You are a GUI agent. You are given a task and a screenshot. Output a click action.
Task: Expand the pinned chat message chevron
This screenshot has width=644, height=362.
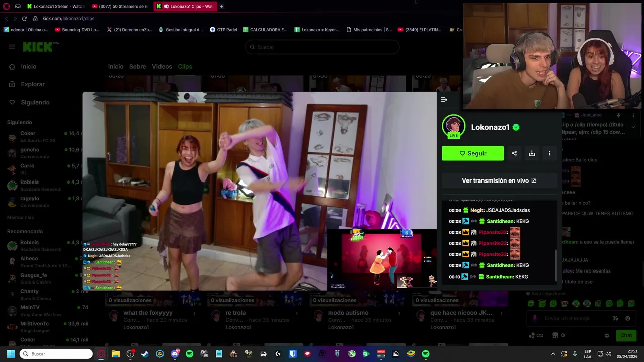click(633, 127)
